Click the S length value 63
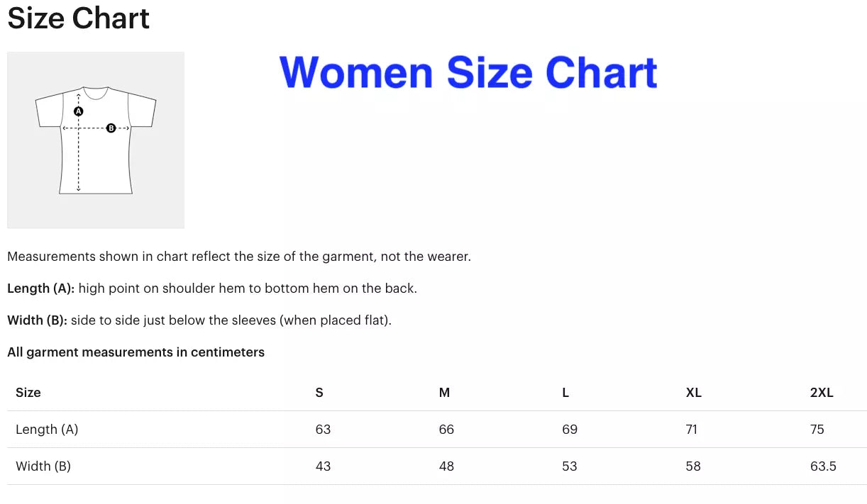Viewport: 867px width, 504px height. pyautogui.click(x=323, y=430)
